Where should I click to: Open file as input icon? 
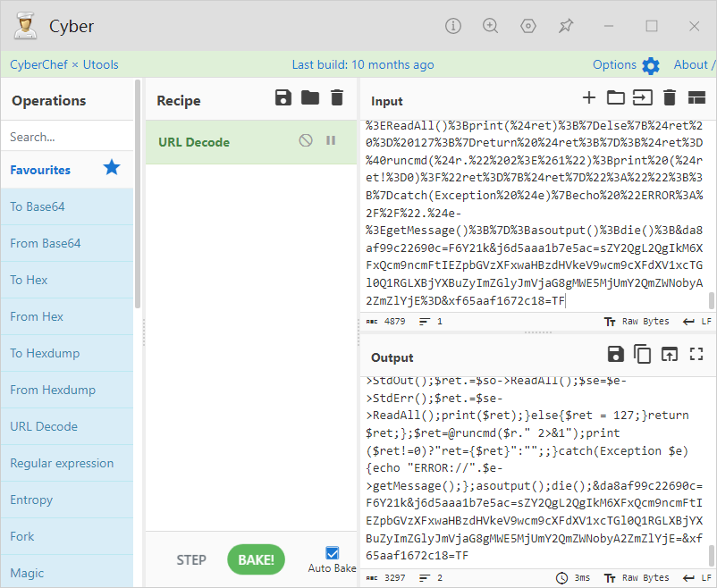[643, 97]
